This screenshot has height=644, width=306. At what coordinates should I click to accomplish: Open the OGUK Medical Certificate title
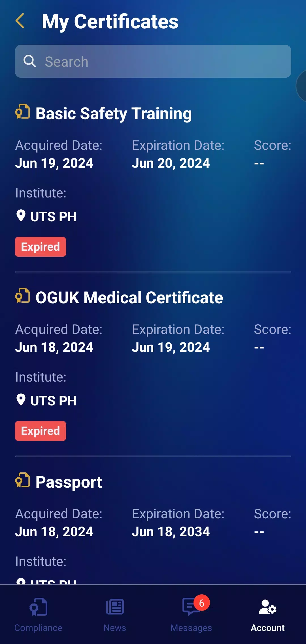coord(129,298)
